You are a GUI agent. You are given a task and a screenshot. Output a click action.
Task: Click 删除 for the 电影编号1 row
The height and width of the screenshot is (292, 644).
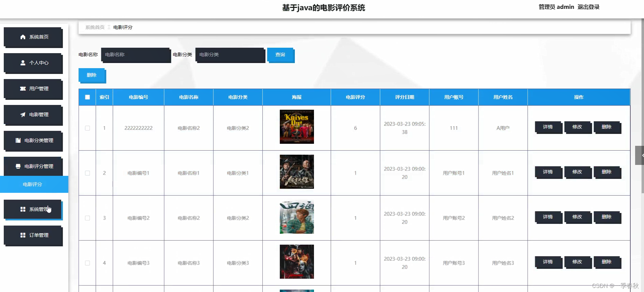point(607,172)
